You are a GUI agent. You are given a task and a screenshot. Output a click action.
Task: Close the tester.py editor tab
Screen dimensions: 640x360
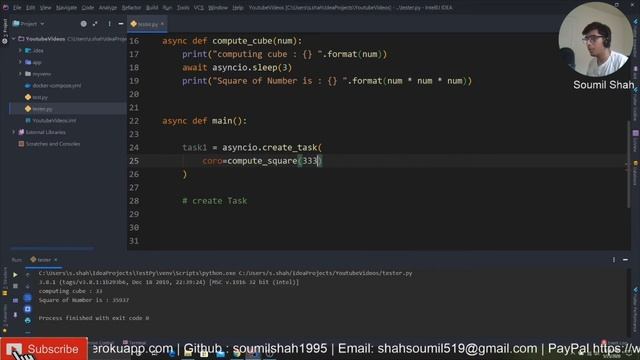[162, 24]
